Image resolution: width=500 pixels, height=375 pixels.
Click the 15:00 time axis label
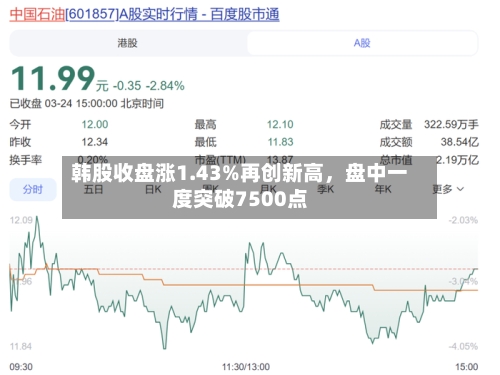pyautogui.click(x=467, y=367)
